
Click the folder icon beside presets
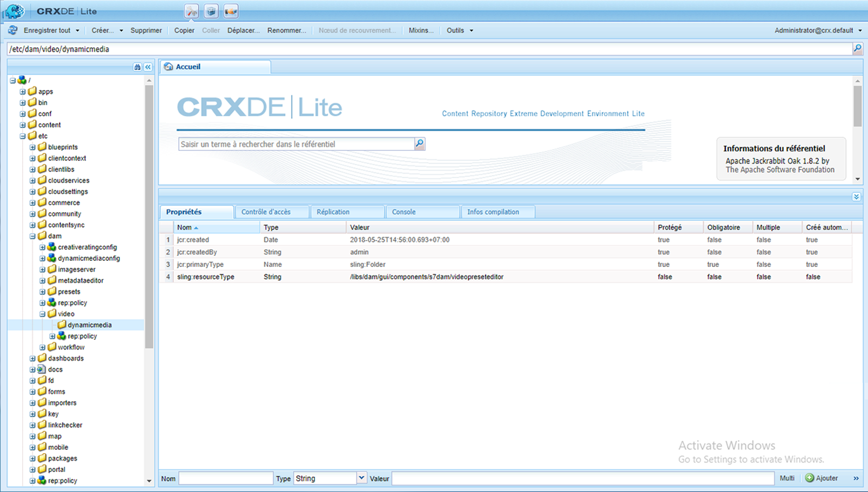(x=52, y=292)
